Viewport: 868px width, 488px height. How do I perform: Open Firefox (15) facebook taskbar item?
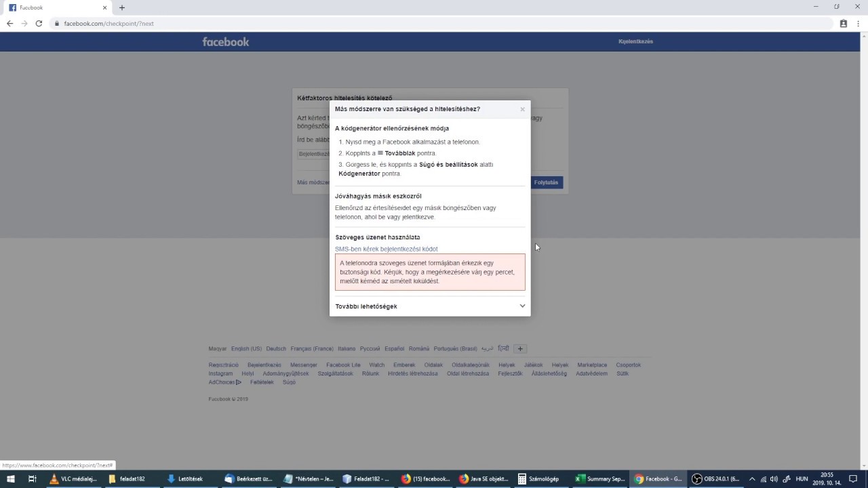[425, 479]
